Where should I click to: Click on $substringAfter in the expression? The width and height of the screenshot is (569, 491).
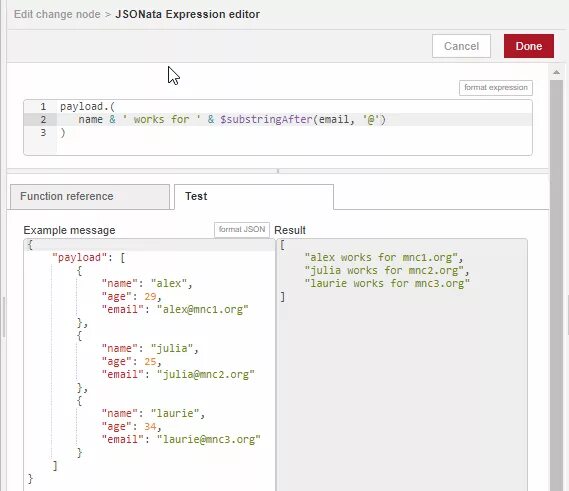[266, 120]
